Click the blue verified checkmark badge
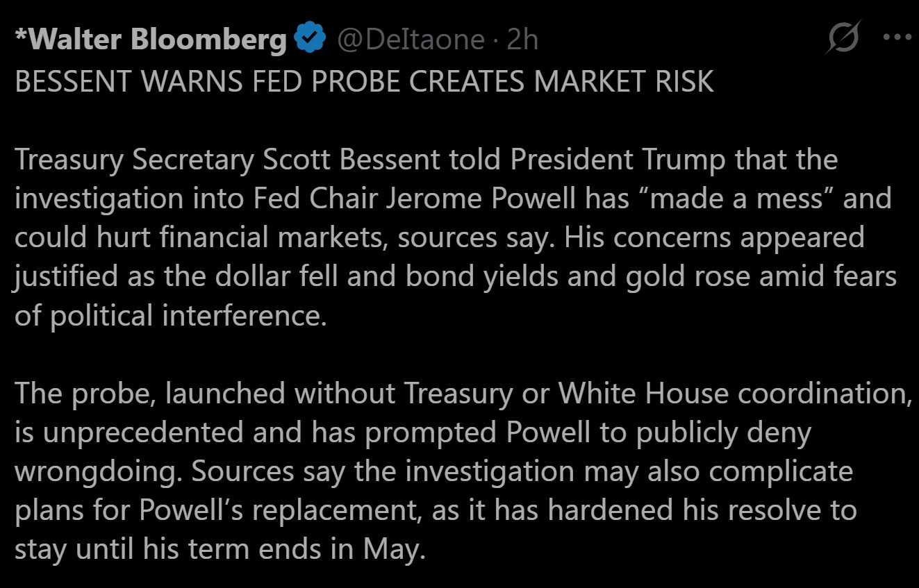Screen dimensions: 919x588 311,39
